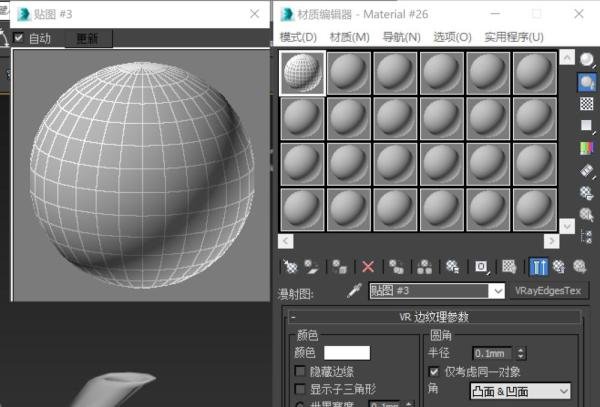600x407 pixels.
Task: Click the 半径 0.1mm input field
Action: tap(493, 353)
